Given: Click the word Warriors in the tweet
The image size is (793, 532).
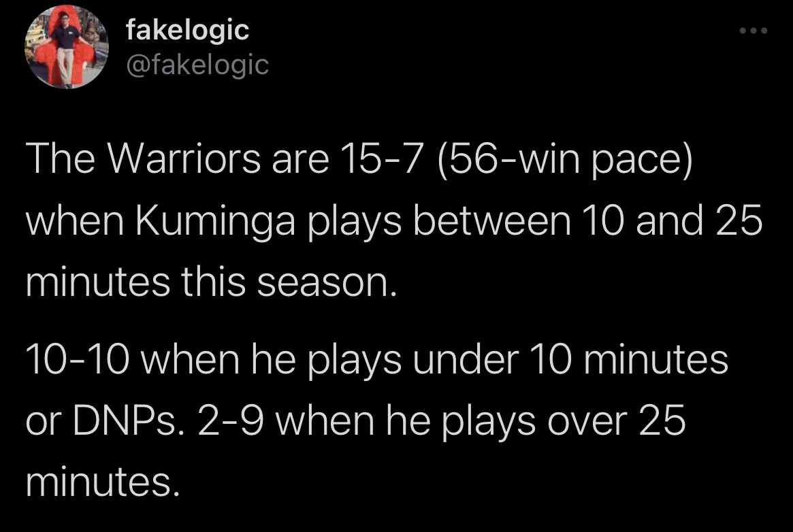Looking at the screenshot, I should coord(184,159).
